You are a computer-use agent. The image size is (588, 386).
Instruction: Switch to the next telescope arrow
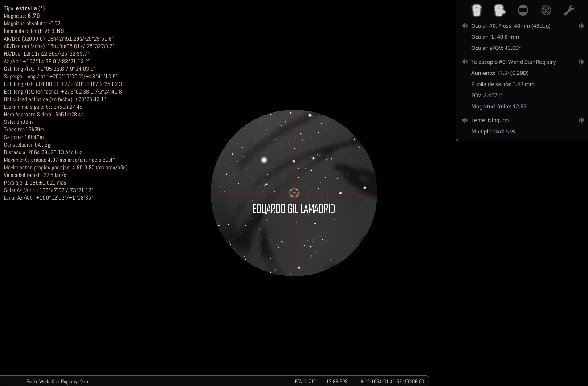(581, 62)
